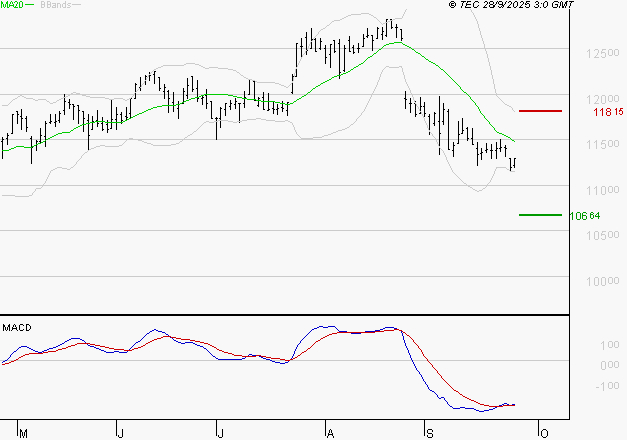The height and width of the screenshot is (440, 627).
Task: Click the 125.00 price axis label
Action: (603, 53)
